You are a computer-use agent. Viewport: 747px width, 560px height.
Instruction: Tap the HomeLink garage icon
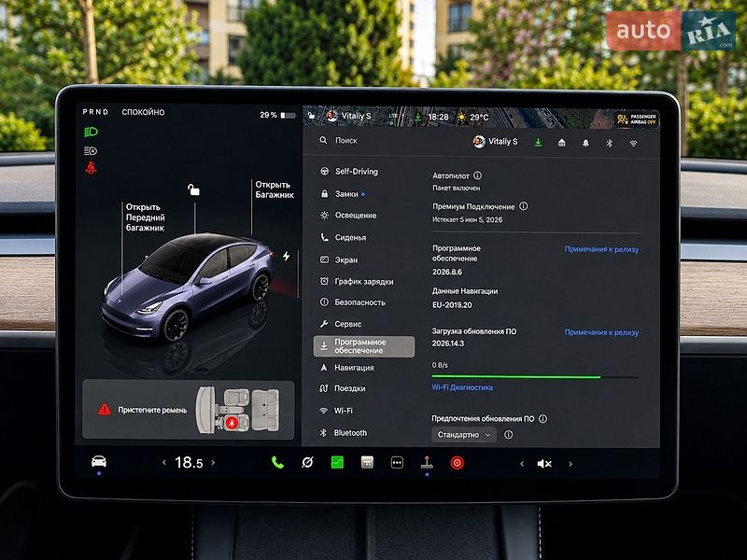point(562,143)
